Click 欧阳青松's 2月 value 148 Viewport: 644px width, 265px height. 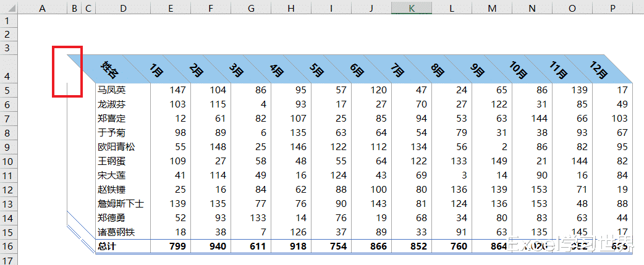[x=211, y=147]
